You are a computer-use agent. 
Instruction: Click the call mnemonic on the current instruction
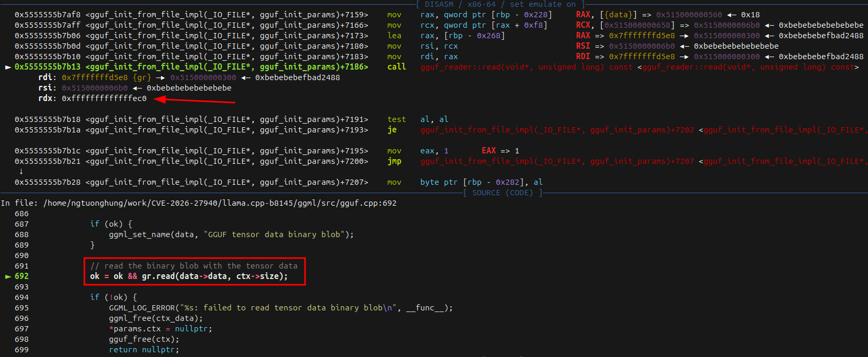tap(396, 67)
